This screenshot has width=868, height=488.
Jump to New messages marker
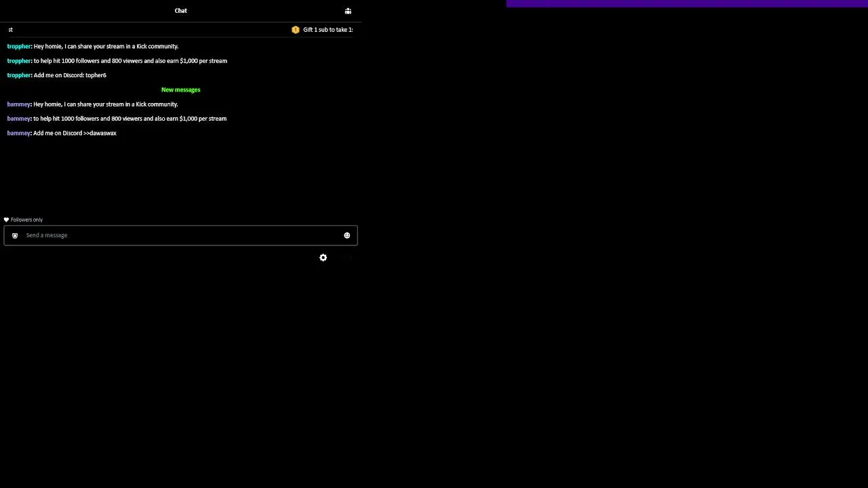coord(180,89)
